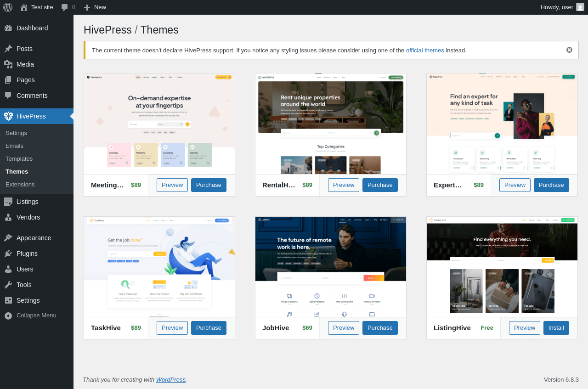Open the Howdy, user account menu
This screenshot has height=389, width=588.
pos(562,7)
